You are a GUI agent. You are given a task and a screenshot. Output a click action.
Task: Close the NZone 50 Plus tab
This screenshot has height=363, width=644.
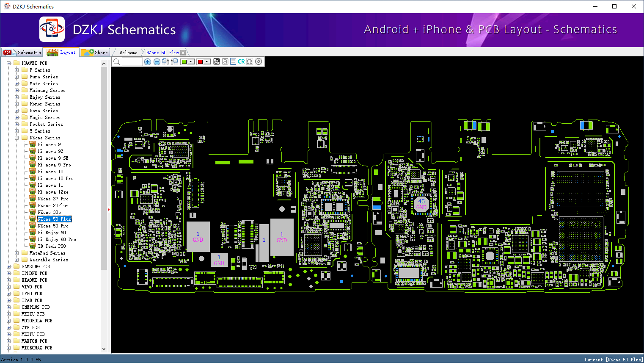tap(183, 53)
